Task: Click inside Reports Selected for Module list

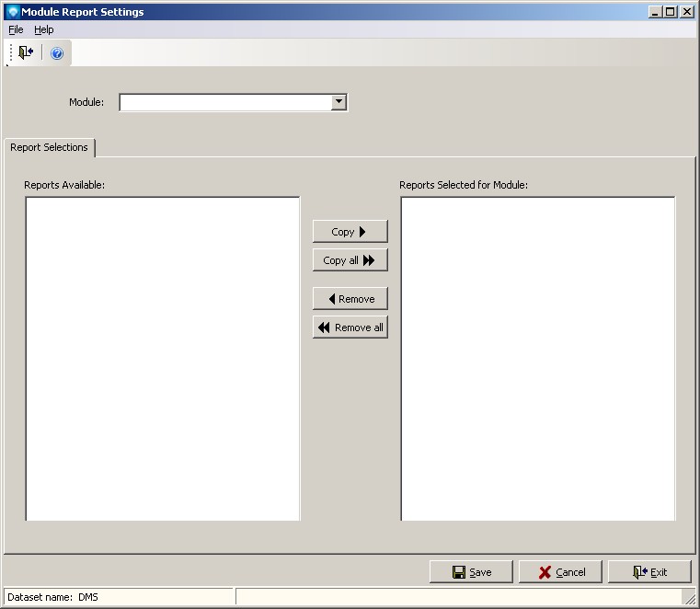Action: point(537,359)
